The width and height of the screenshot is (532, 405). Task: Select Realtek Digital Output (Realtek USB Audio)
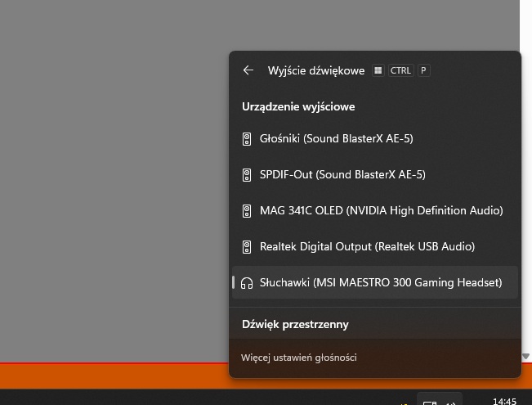pos(367,247)
